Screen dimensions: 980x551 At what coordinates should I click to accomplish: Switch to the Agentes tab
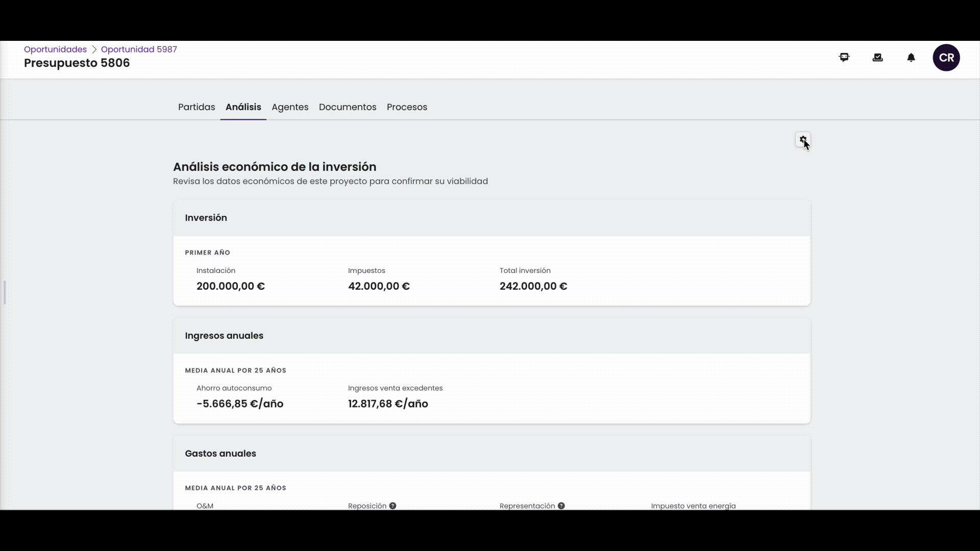click(x=290, y=107)
